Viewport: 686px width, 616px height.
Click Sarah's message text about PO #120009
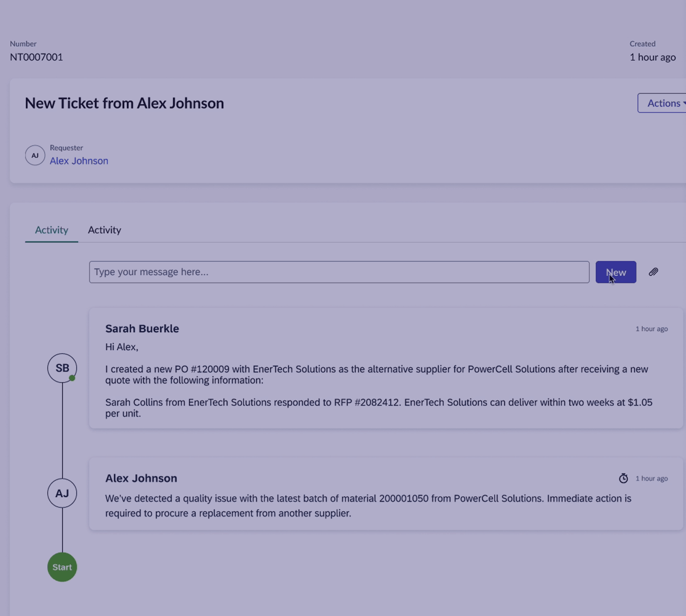tap(376, 375)
